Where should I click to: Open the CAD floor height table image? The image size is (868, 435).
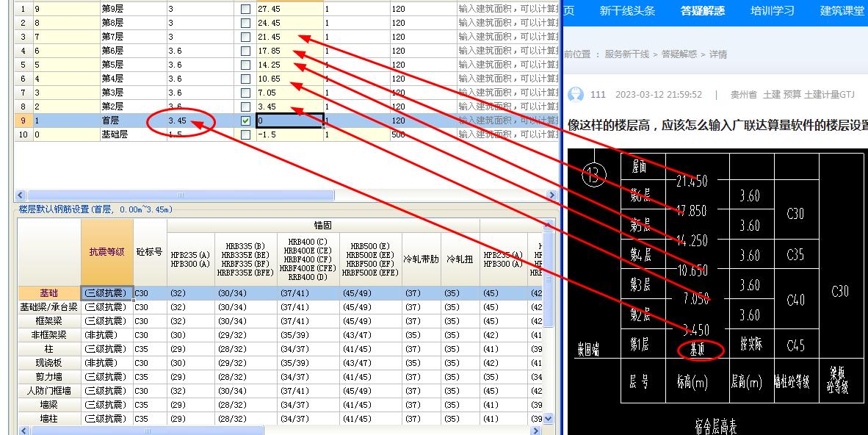717,292
